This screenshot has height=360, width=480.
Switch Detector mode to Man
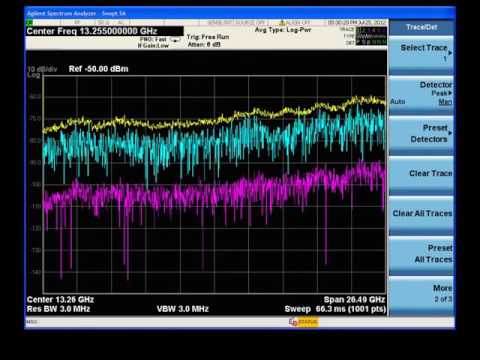(x=445, y=102)
